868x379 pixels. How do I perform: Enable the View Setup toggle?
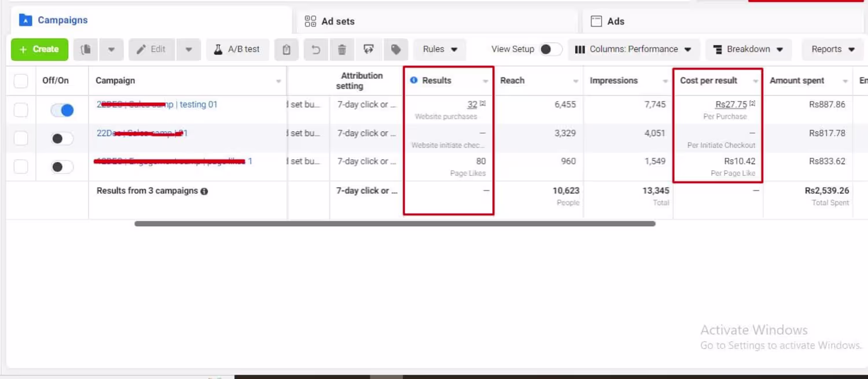[x=550, y=49]
